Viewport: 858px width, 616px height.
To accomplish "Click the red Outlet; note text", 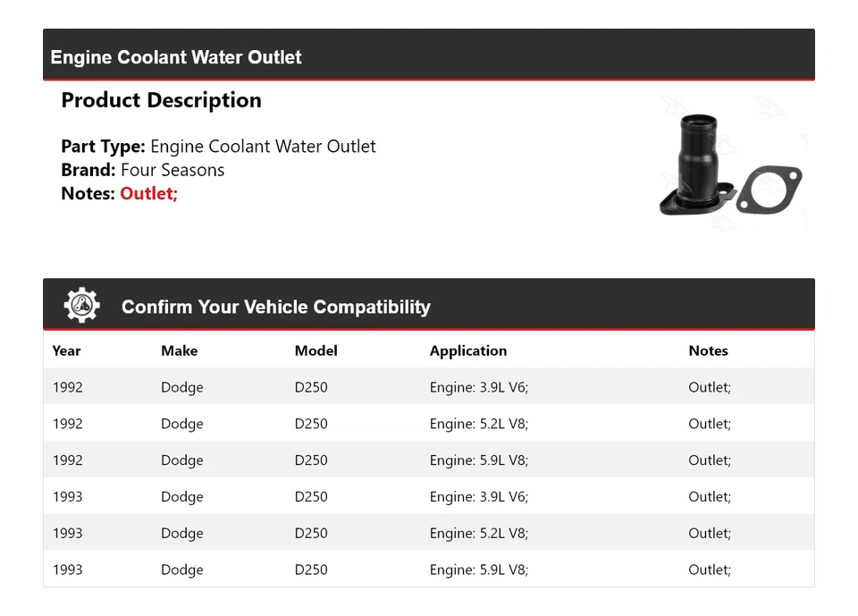I will (x=149, y=193).
